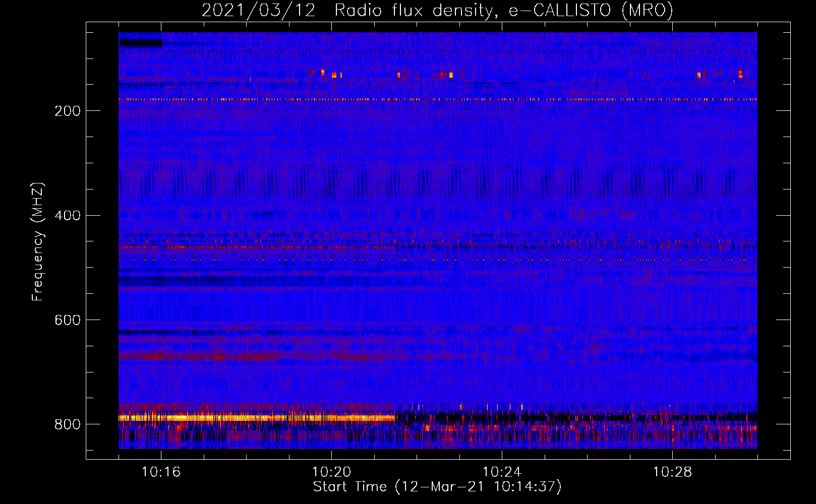Click the 'Start Time (12-Mar-21 10:14:37)' label
816x504 pixels.
point(437,487)
